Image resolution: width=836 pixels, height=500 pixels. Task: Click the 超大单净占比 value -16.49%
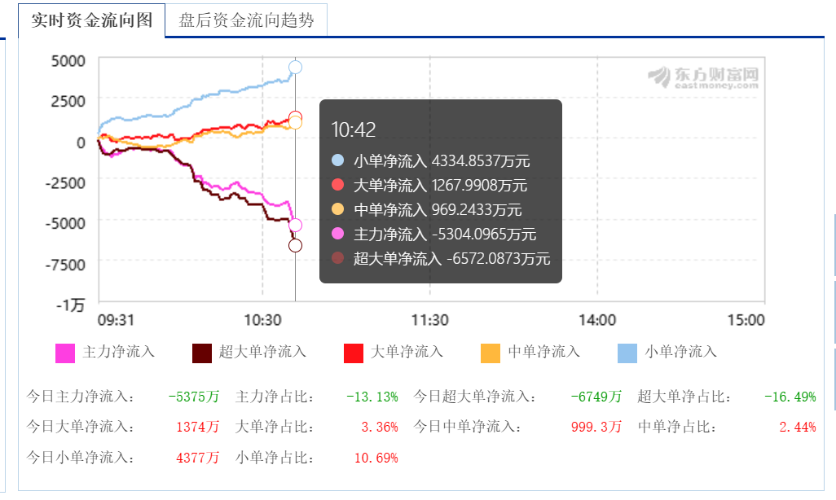789,397
